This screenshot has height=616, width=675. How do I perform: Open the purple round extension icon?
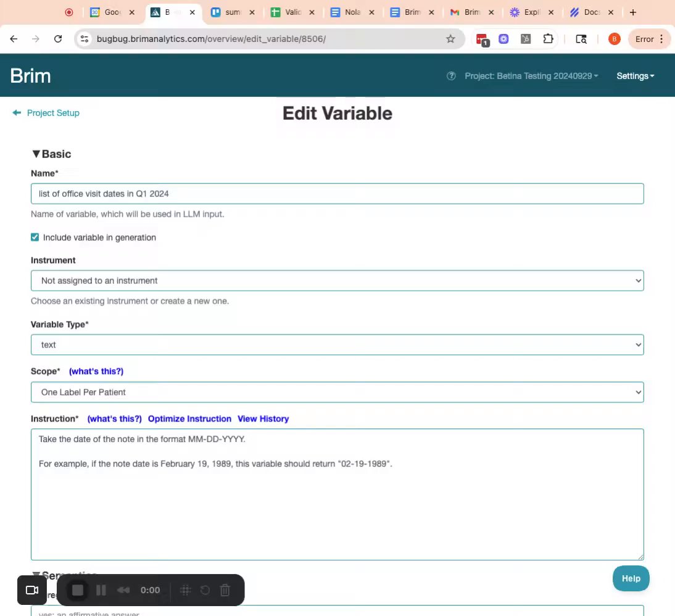point(503,39)
